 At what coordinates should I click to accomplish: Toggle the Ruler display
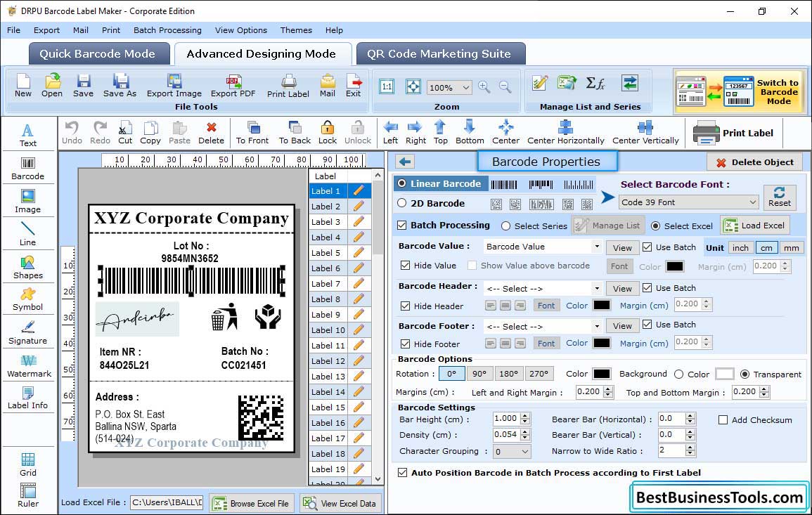[x=28, y=495]
